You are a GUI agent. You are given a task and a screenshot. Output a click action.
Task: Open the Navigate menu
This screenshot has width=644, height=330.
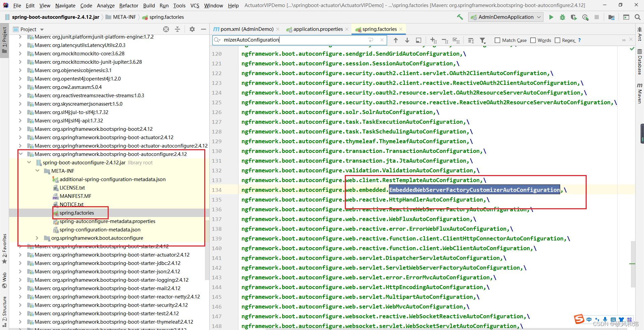click(65, 5)
